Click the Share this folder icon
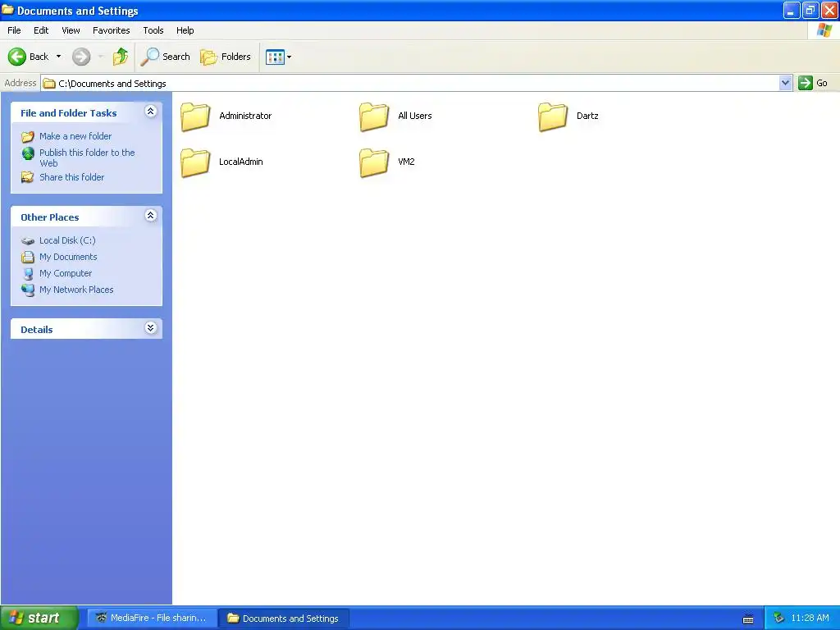 click(x=28, y=177)
